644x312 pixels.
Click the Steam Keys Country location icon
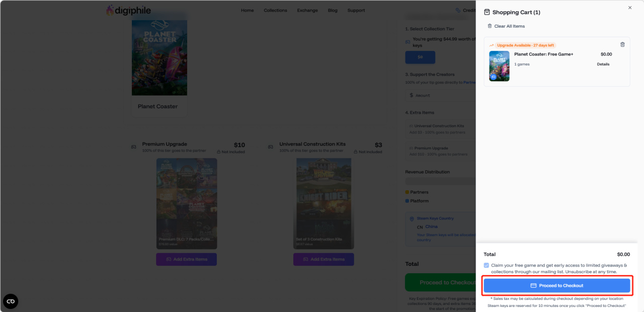(x=412, y=219)
